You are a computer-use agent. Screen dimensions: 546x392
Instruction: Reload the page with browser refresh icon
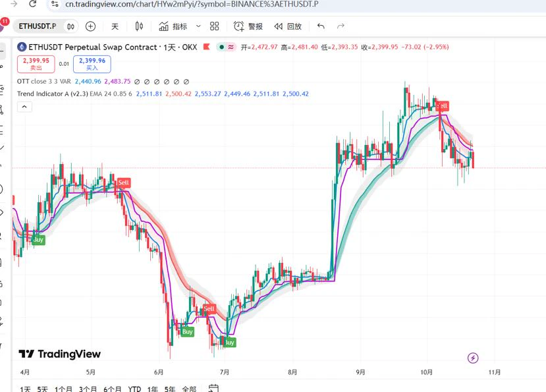tap(33, 4)
